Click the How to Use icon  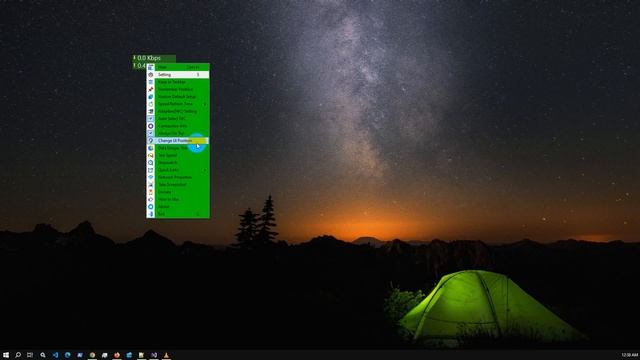pyautogui.click(x=151, y=200)
